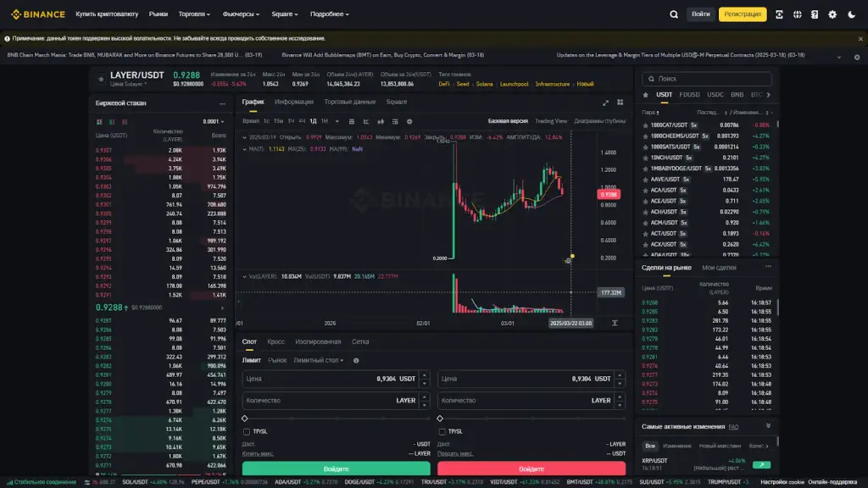This screenshot has height=488, width=868.
Task: Enable TP/SL checkbox in sell form
Action: click(x=442, y=431)
